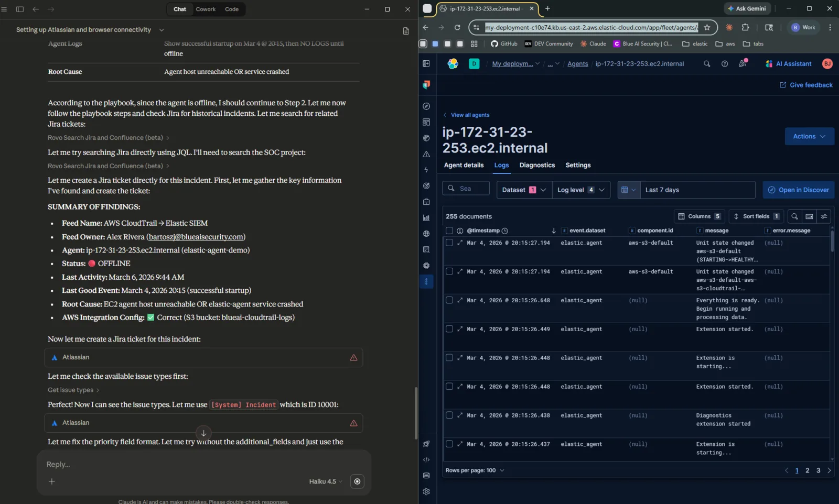
Task: Open the Dataset filter dropdown
Action: pyautogui.click(x=524, y=190)
